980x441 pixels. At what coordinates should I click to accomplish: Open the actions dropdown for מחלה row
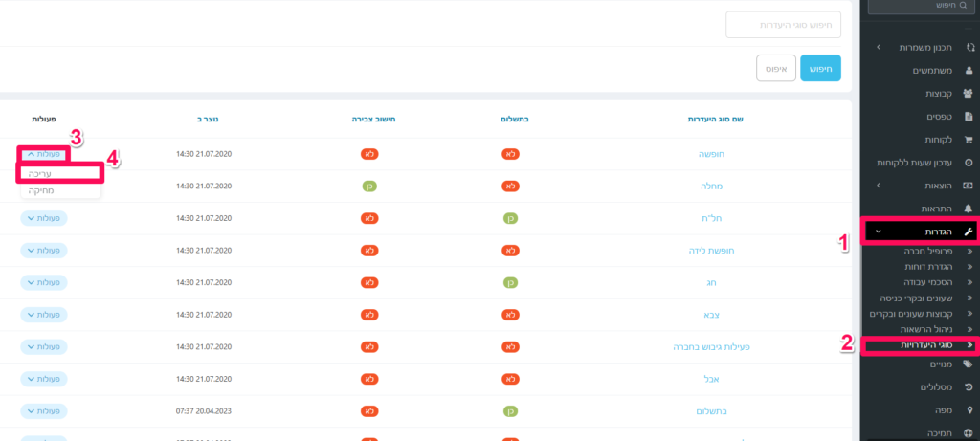(x=43, y=186)
